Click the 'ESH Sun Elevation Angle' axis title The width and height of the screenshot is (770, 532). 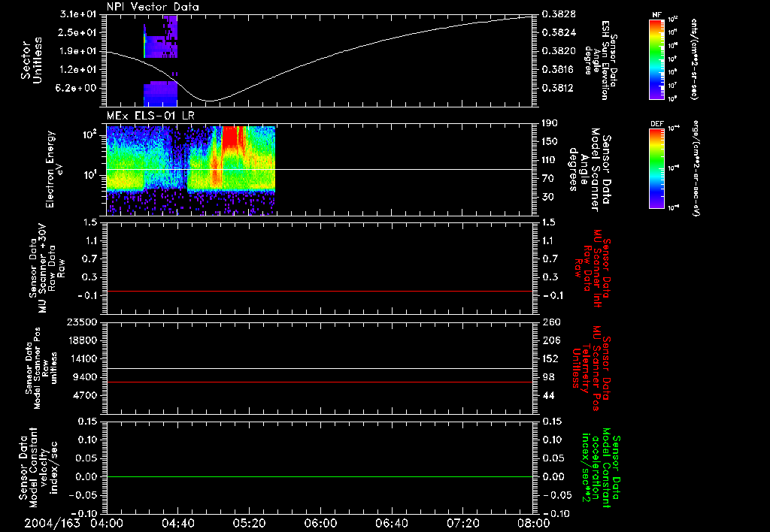pos(599,60)
